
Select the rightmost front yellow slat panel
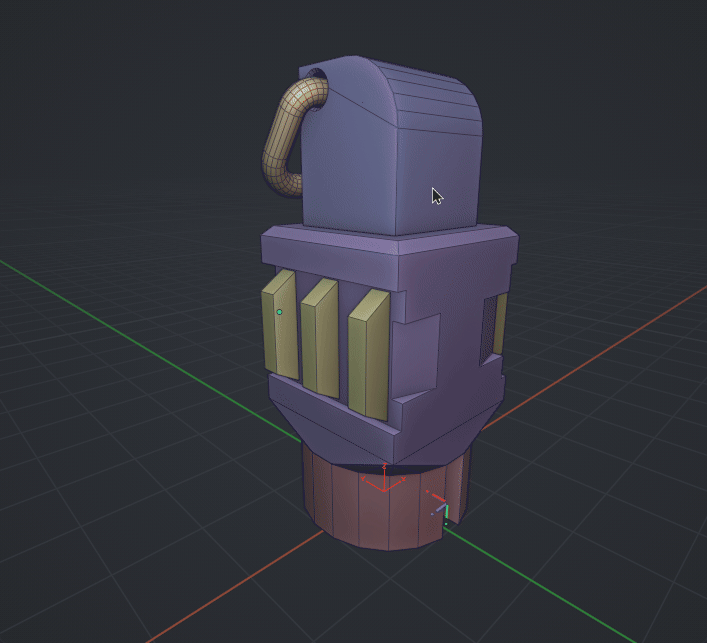coord(369,355)
